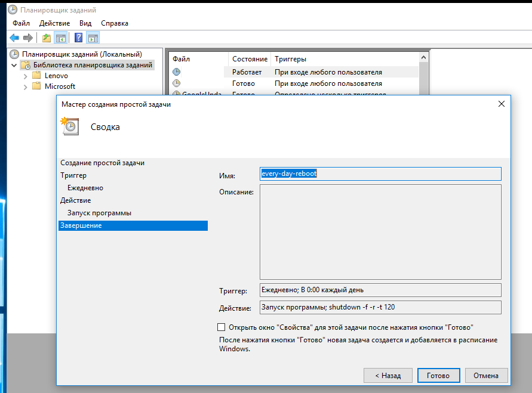Click the Создание простой задачи step
This screenshot has height=393, width=532.
pos(103,163)
